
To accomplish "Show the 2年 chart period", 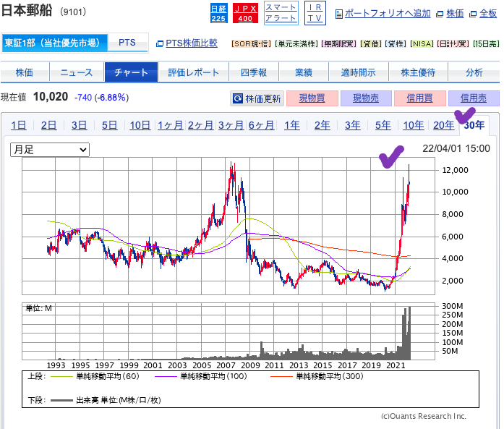I will click(322, 125).
